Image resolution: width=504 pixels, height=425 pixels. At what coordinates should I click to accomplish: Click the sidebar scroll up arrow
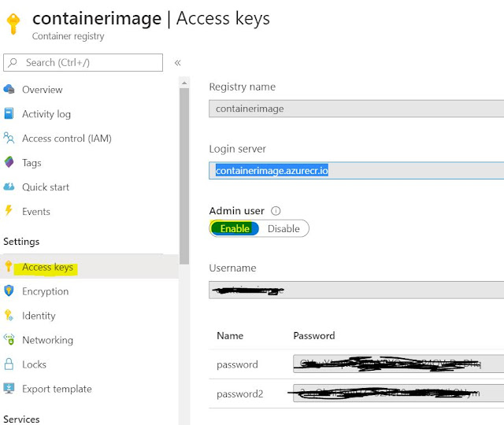[x=184, y=83]
